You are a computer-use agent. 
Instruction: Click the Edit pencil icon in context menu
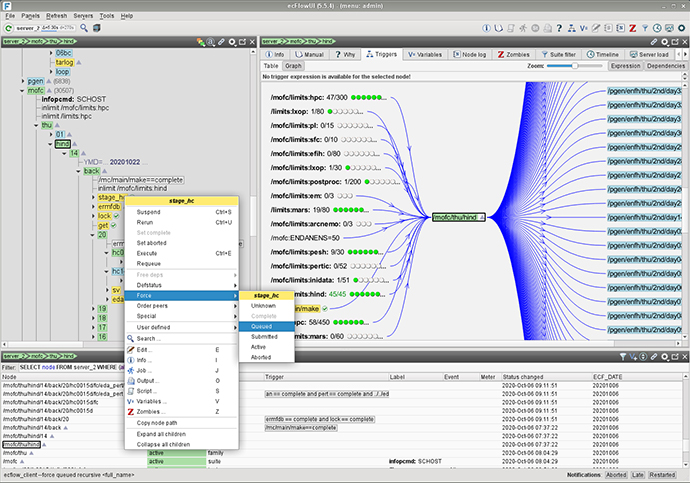(130, 349)
